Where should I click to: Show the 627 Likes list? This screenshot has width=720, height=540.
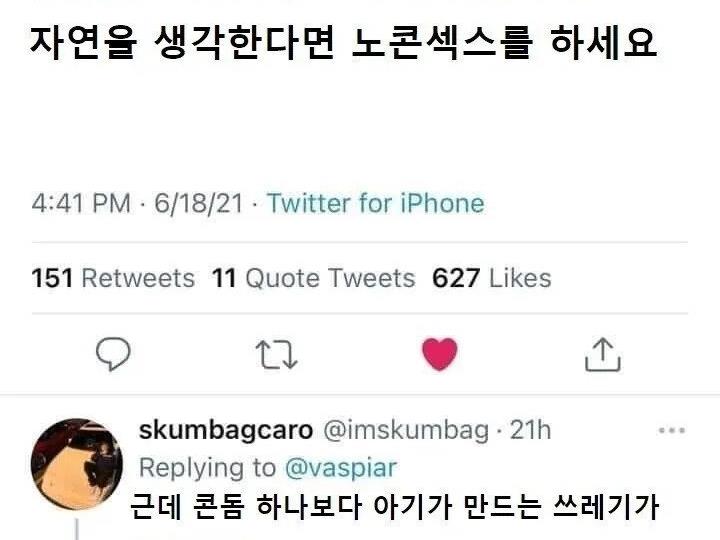(491, 278)
